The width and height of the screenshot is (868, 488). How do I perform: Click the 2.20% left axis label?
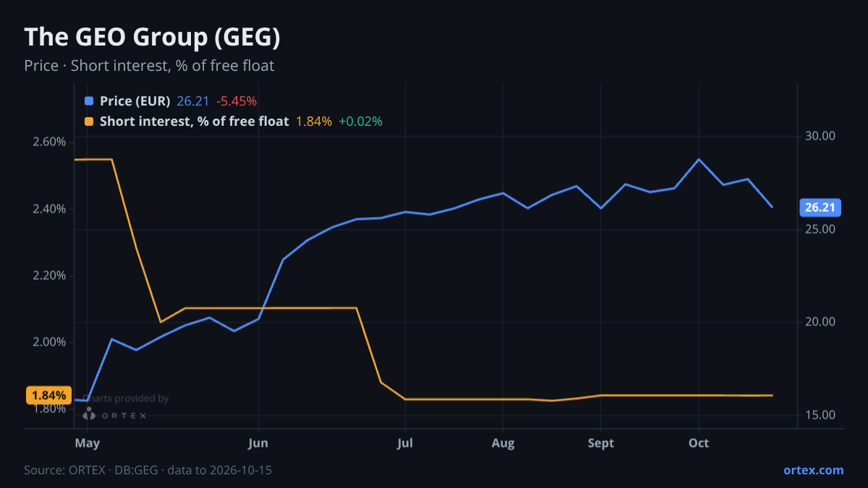coord(49,275)
